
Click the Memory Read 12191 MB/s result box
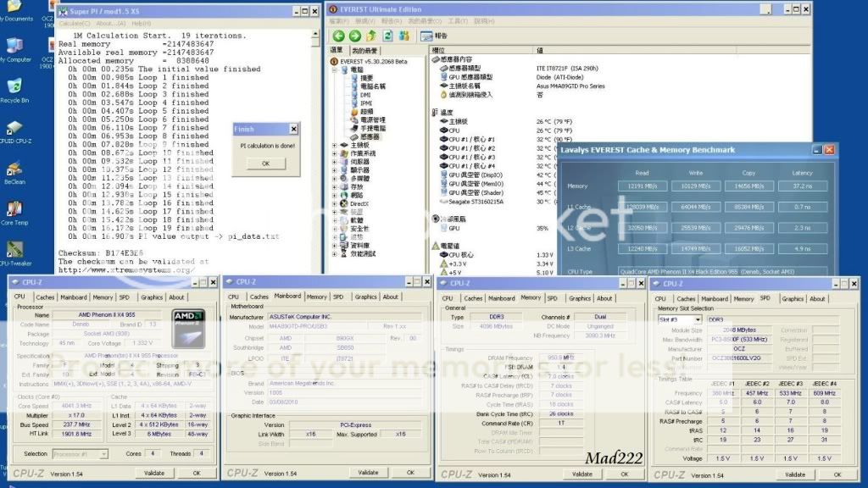click(643, 186)
